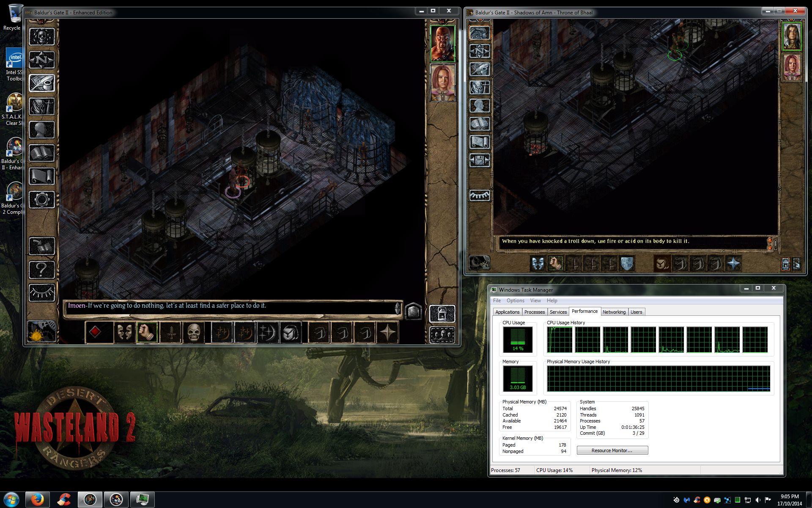Select Imoen portrait in Enhanced Edition
Screen dimensions: 812x508
click(442, 83)
